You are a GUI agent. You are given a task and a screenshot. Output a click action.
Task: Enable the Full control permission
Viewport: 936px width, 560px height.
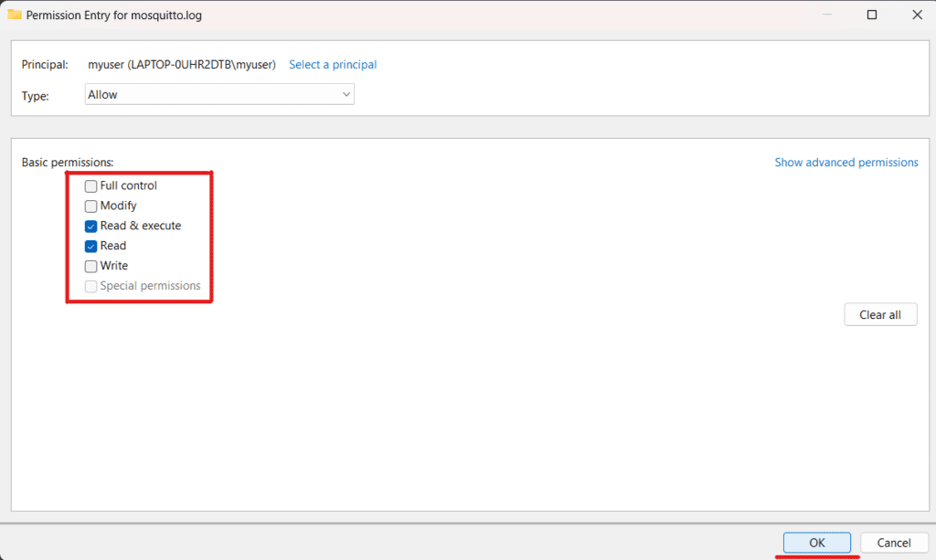pos(90,185)
